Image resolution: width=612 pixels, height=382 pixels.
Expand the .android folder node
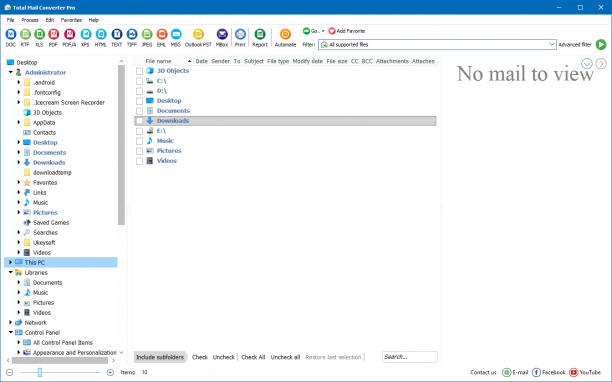pyautogui.click(x=18, y=82)
